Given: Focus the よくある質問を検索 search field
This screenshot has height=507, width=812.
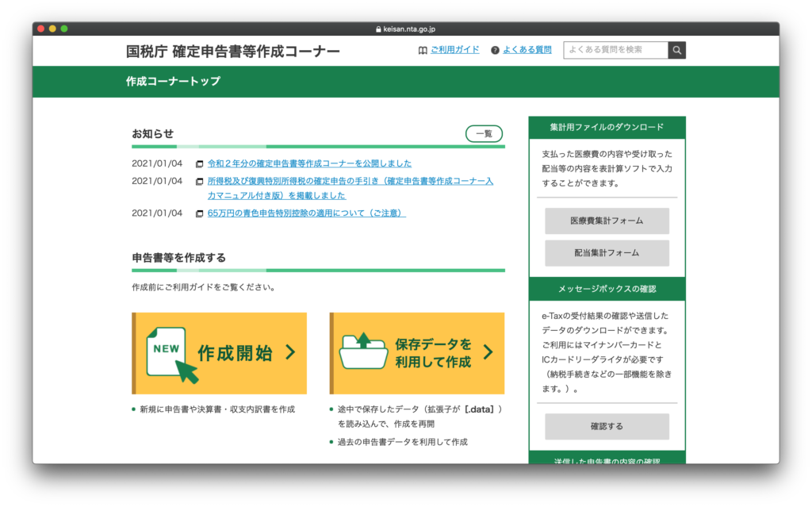Looking at the screenshot, I should click(615, 50).
